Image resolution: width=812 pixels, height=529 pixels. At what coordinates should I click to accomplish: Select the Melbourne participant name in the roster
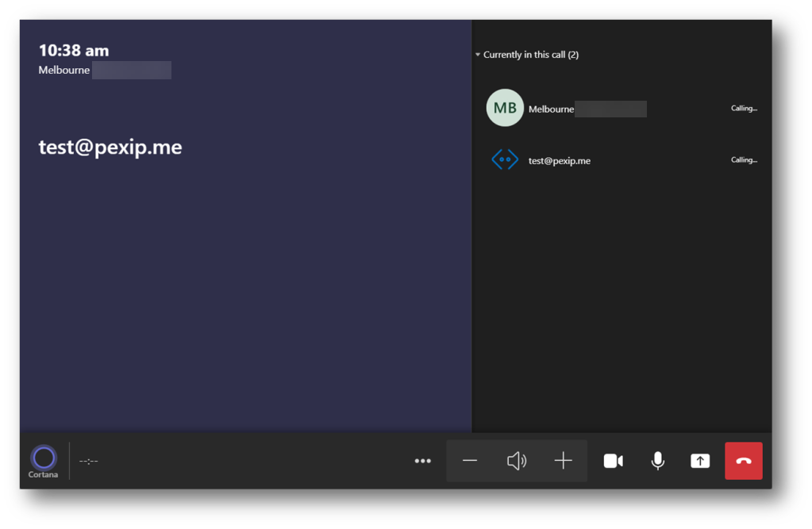[x=552, y=109]
